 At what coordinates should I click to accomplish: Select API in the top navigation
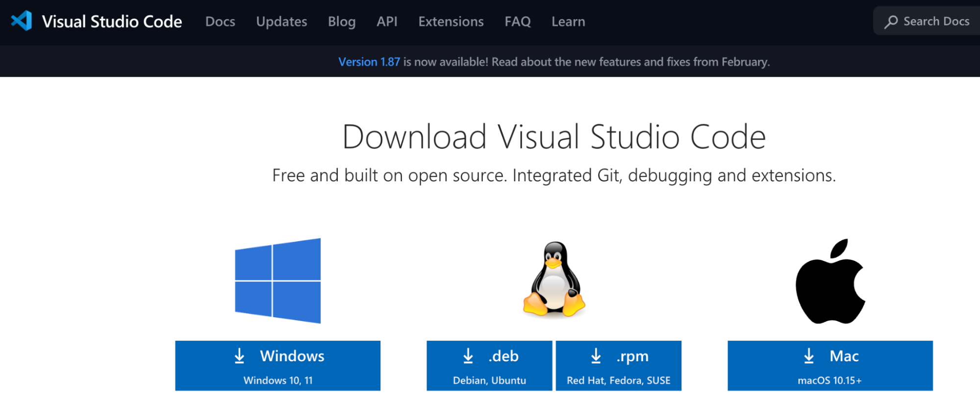[x=387, y=22]
